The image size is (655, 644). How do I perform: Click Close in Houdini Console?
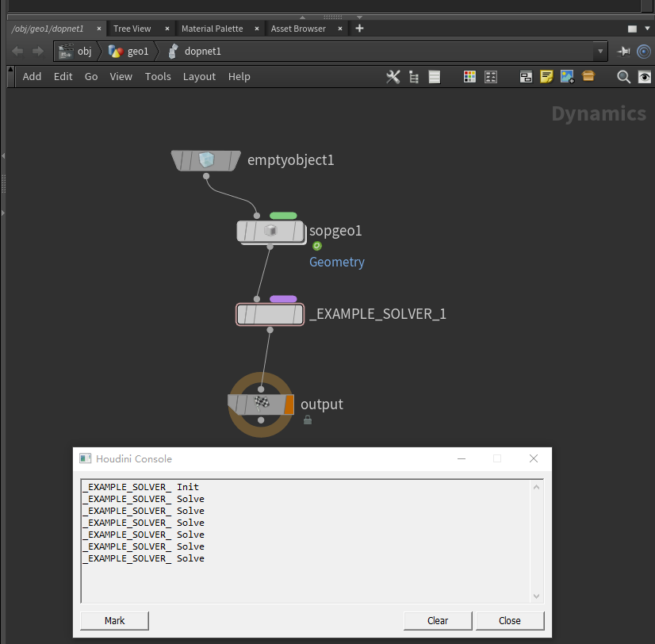510,620
